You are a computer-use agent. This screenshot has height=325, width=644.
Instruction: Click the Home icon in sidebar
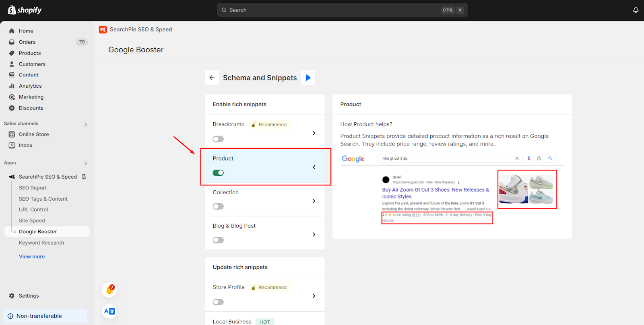[12, 31]
